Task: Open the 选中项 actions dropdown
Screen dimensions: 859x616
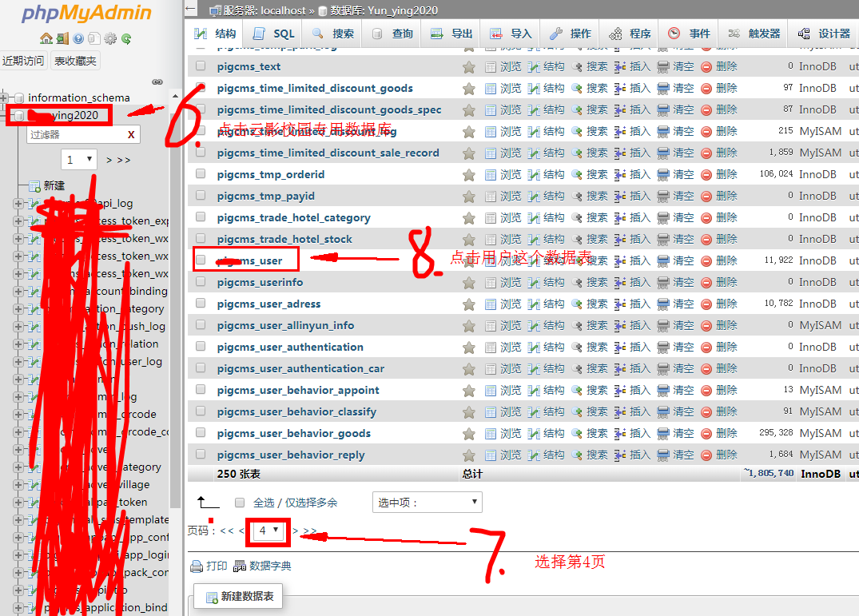Action: [x=427, y=502]
